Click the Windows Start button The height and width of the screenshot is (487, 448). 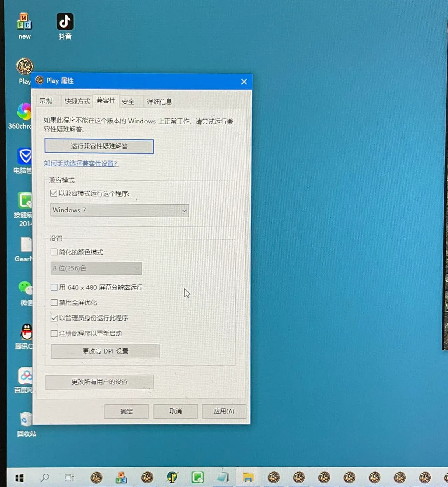coord(20,478)
